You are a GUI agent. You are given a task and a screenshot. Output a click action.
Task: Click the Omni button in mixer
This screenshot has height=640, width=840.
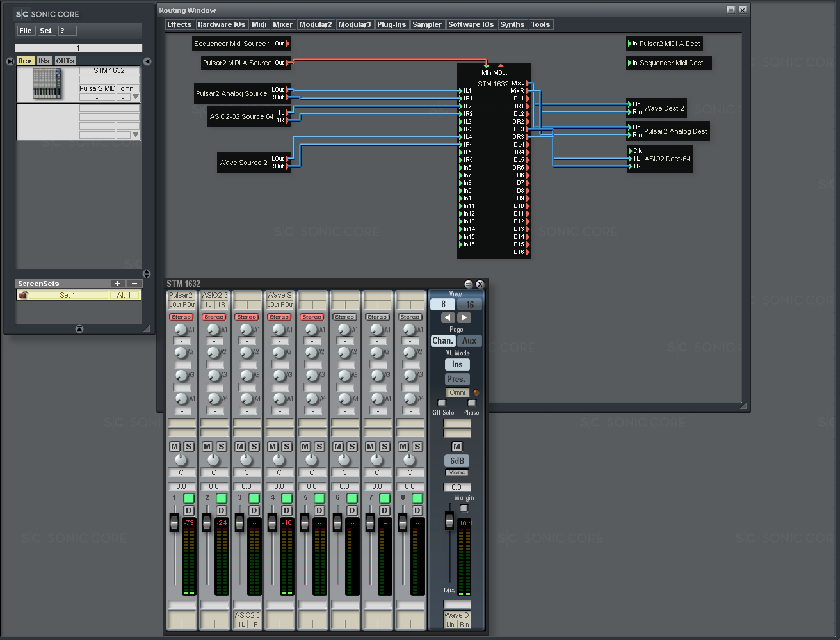pyautogui.click(x=458, y=392)
